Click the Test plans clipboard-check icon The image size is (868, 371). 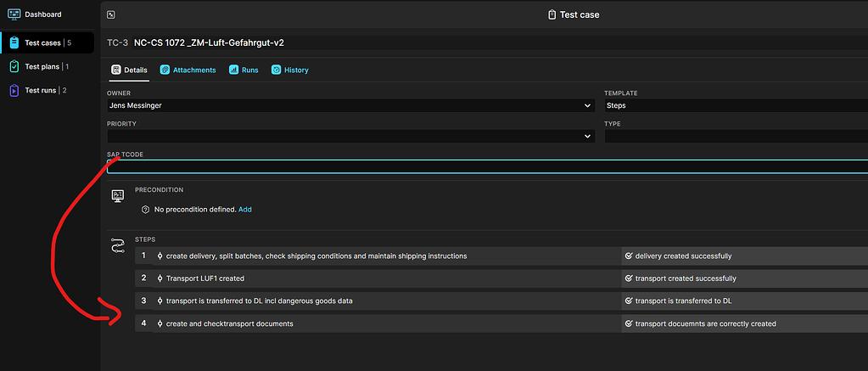14,66
